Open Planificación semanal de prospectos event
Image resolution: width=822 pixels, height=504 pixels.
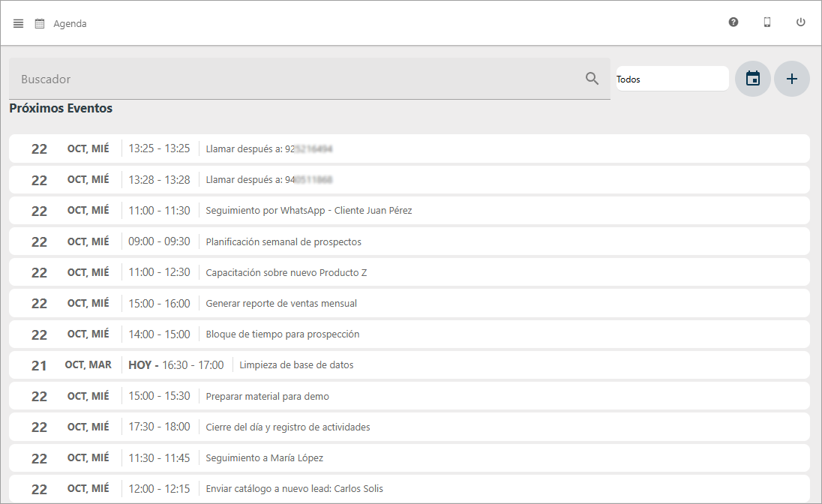pos(283,242)
